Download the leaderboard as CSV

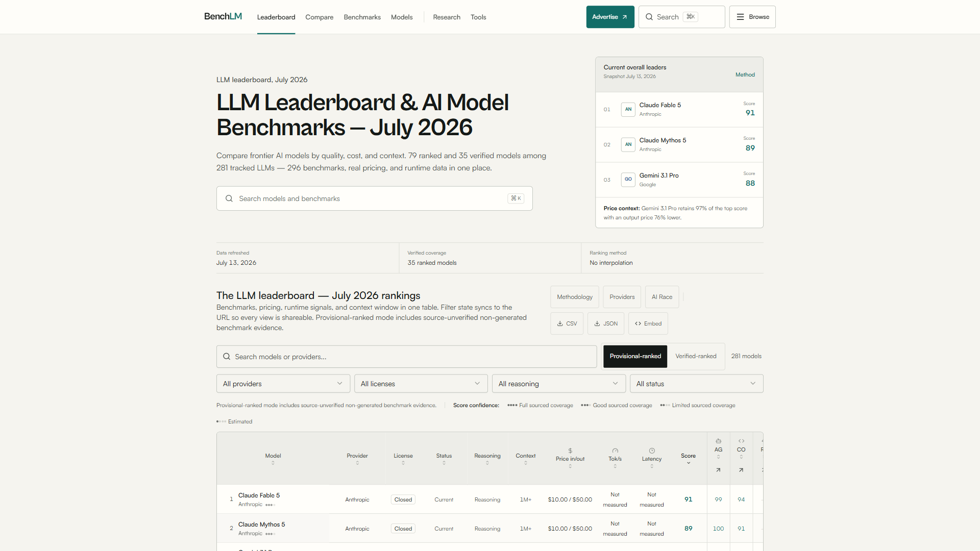pos(567,323)
